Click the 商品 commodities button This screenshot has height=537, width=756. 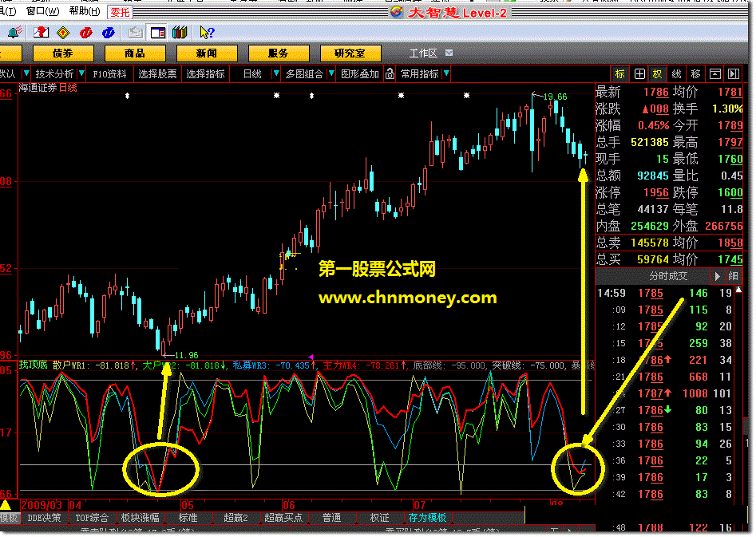(135, 53)
